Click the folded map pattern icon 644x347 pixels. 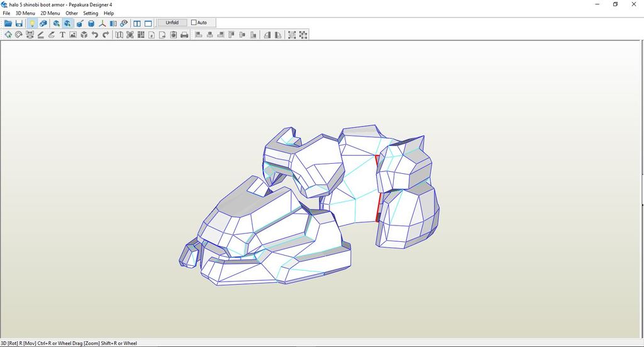119,35
